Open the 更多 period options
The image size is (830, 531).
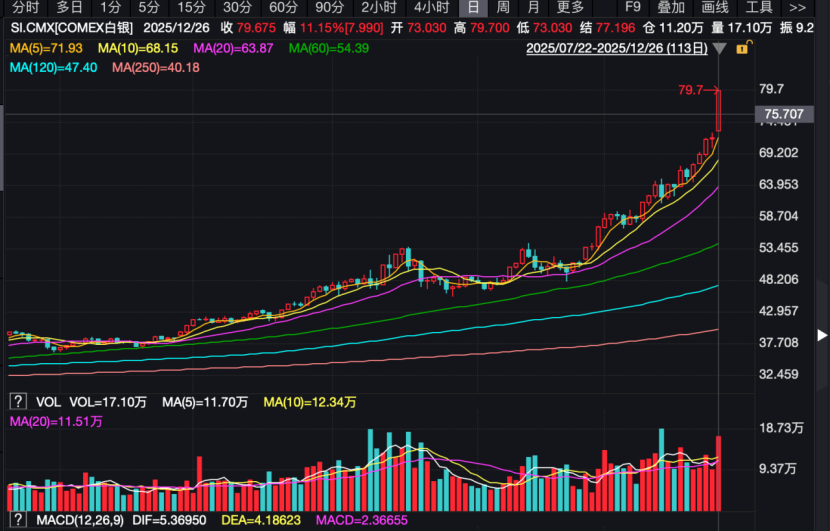click(570, 7)
